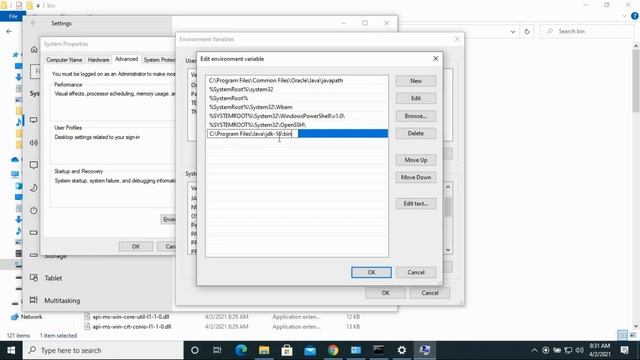Confirm Edit environment variable with OK
This screenshot has width=640, height=360.
(x=371, y=272)
